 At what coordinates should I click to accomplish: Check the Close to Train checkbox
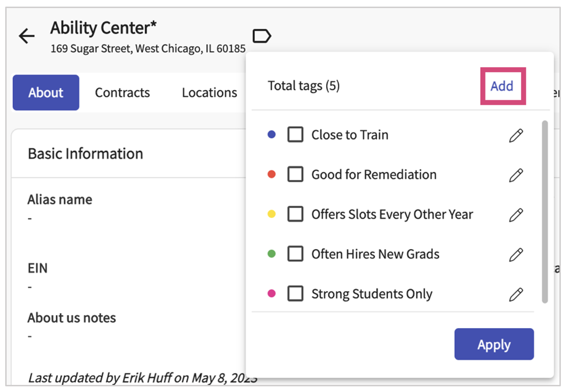[x=295, y=135]
